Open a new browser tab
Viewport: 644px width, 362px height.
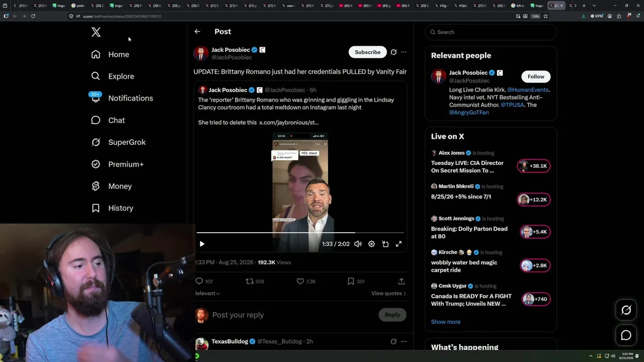tap(584, 6)
